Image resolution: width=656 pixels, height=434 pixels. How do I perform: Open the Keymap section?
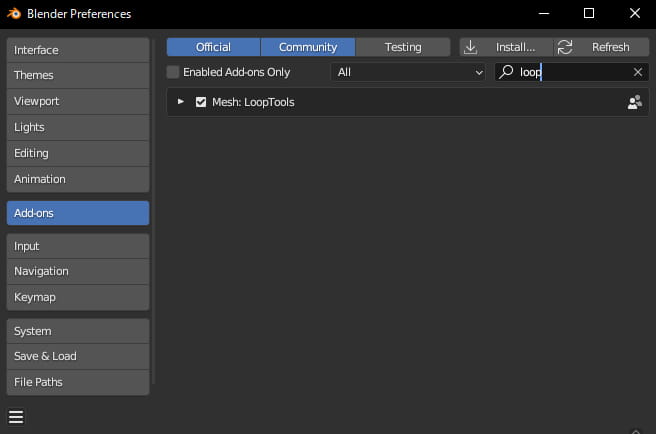pyautogui.click(x=78, y=297)
